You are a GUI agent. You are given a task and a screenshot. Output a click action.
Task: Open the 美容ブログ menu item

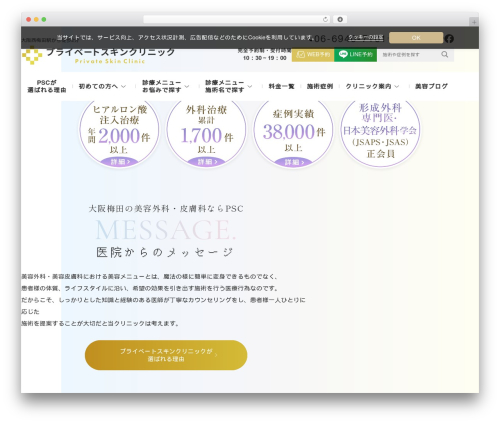tap(431, 86)
